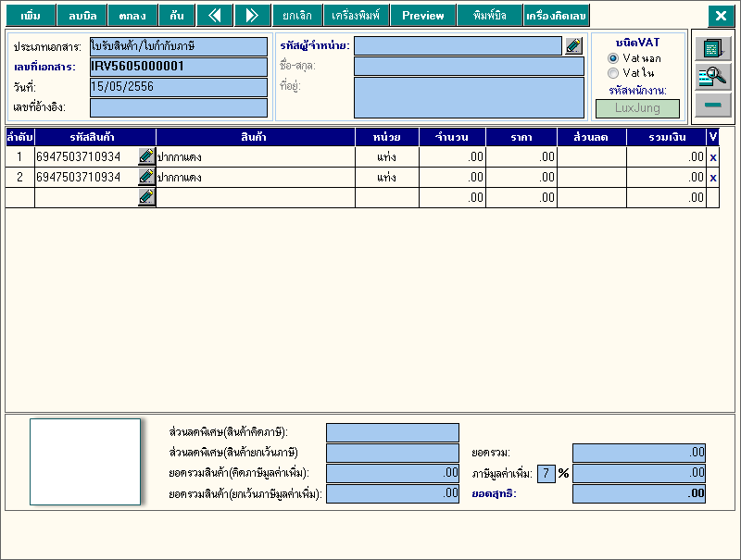741x560 pixels.
Task: Click the magnifier search icon on right panel
Action: coord(712,77)
